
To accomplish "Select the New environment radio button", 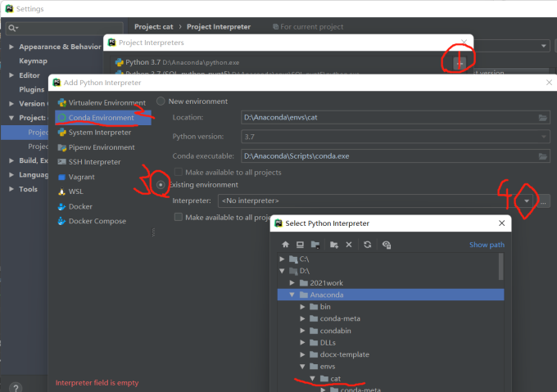I will pyautogui.click(x=161, y=101).
